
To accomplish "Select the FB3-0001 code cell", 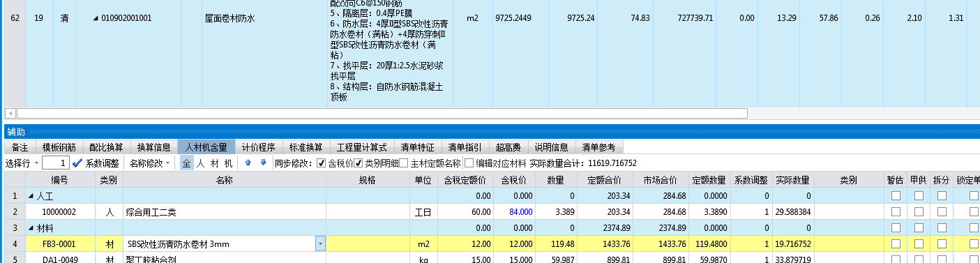I will click(59, 243).
